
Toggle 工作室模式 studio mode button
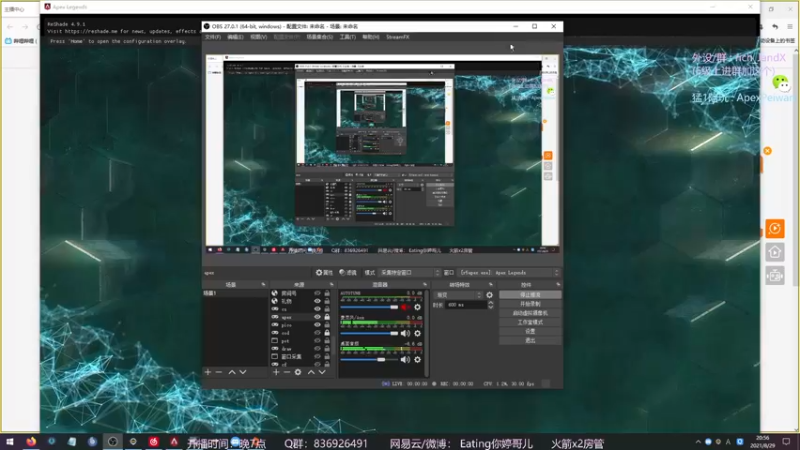[x=530, y=322]
